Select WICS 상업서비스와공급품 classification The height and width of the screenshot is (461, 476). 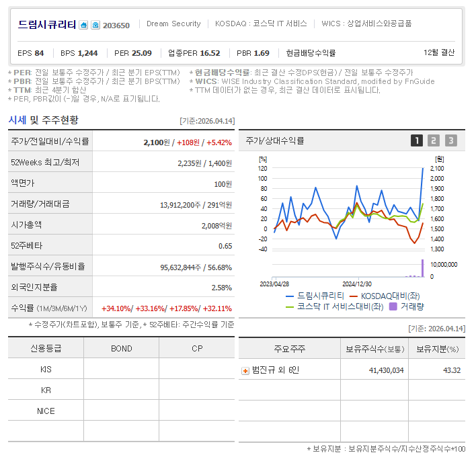(x=366, y=24)
